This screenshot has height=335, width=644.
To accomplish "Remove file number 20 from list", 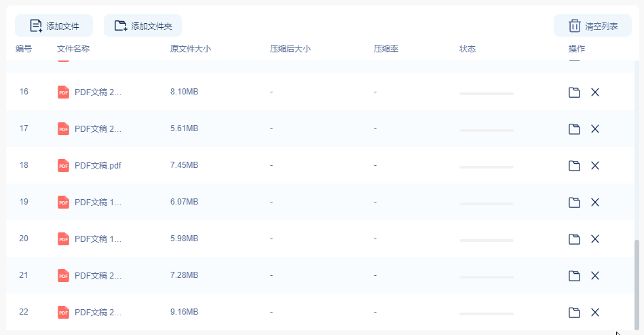I will pyautogui.click(x=595, y=239).
